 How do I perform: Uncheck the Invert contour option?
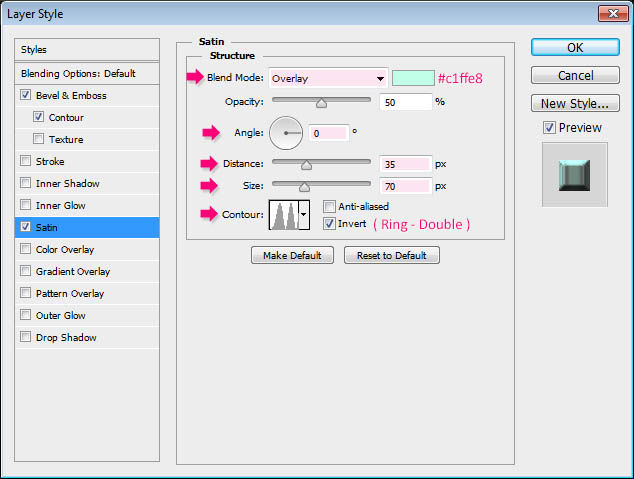[x=330, y=224]
